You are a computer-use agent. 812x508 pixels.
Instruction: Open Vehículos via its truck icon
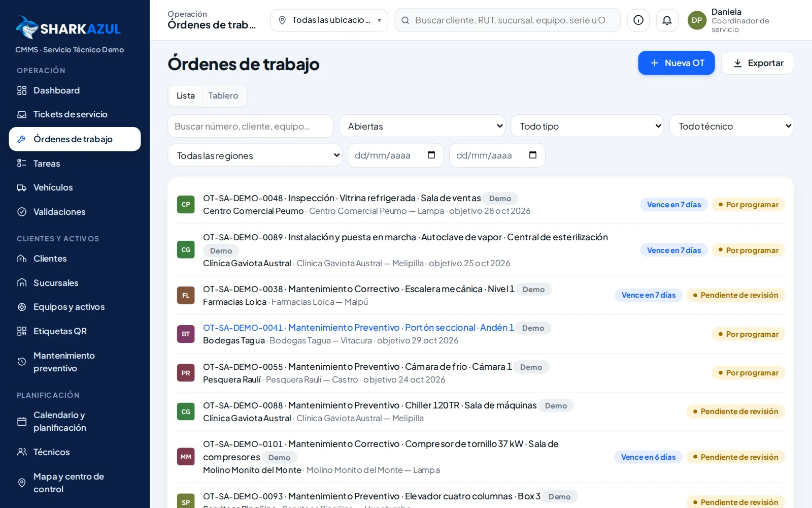pyautogui.click(x=22, y=187)
